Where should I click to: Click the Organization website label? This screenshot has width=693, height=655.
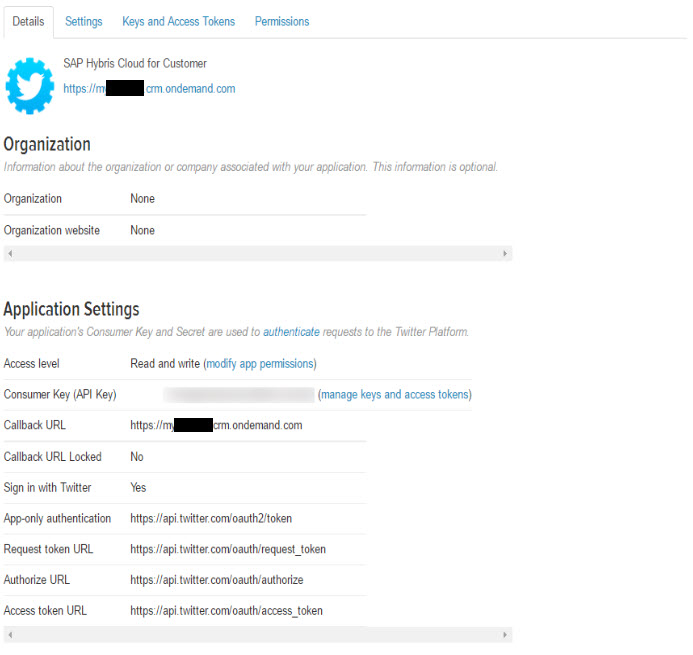[52, 230]
